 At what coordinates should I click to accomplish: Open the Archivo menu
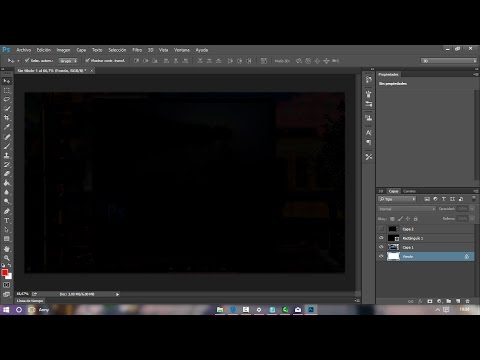(x=24, y=50)
